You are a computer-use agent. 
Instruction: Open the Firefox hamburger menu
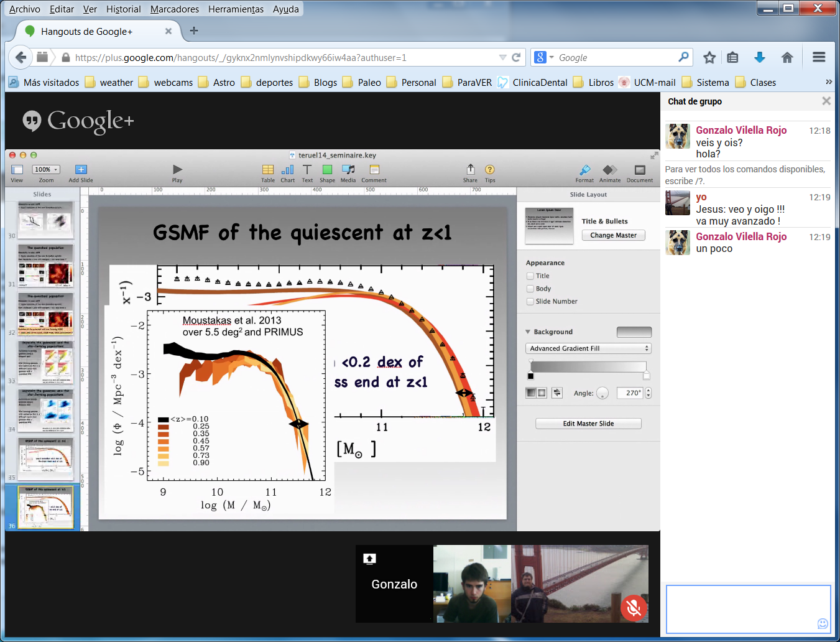(x=819, y=57)
